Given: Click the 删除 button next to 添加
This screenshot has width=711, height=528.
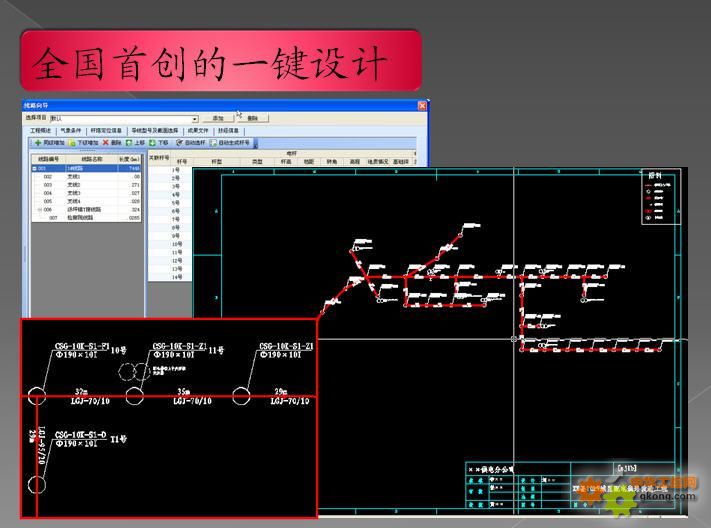Looking at the screenshot, I should pos(253,118).
